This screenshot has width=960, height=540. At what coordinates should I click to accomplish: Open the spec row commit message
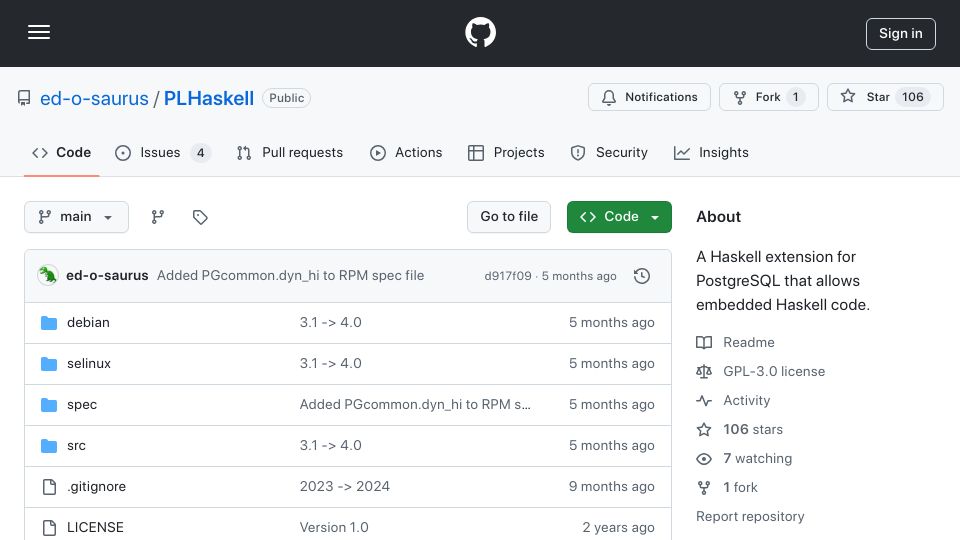(415, 405)
